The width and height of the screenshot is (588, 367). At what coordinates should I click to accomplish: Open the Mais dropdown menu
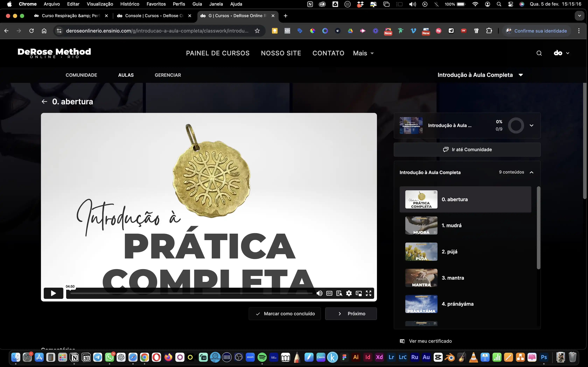(x=363, y=53)
